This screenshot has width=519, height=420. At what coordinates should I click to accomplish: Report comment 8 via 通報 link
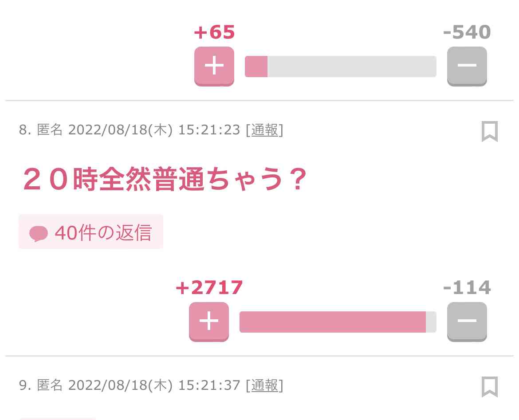click(264, 130)
